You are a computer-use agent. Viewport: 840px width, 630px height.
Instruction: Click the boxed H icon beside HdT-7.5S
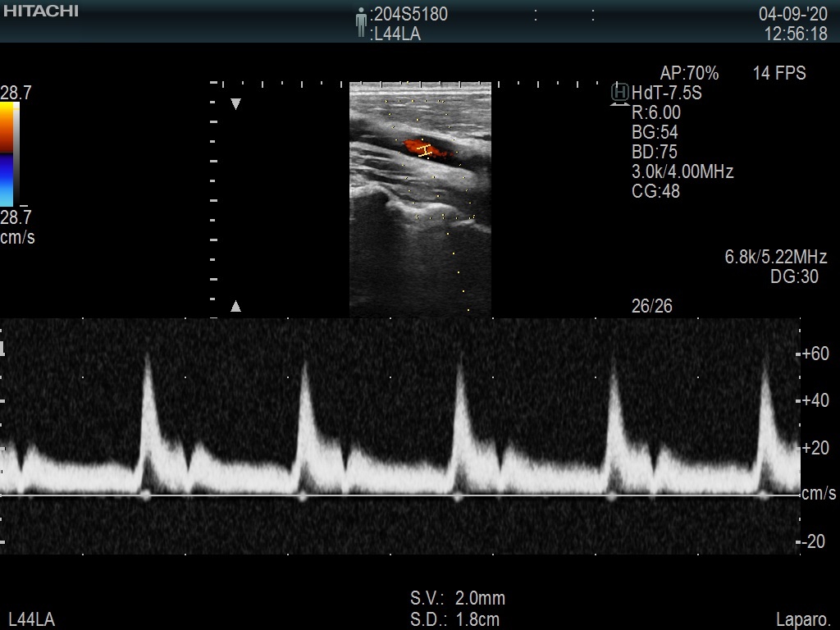[x=619, y=93]
